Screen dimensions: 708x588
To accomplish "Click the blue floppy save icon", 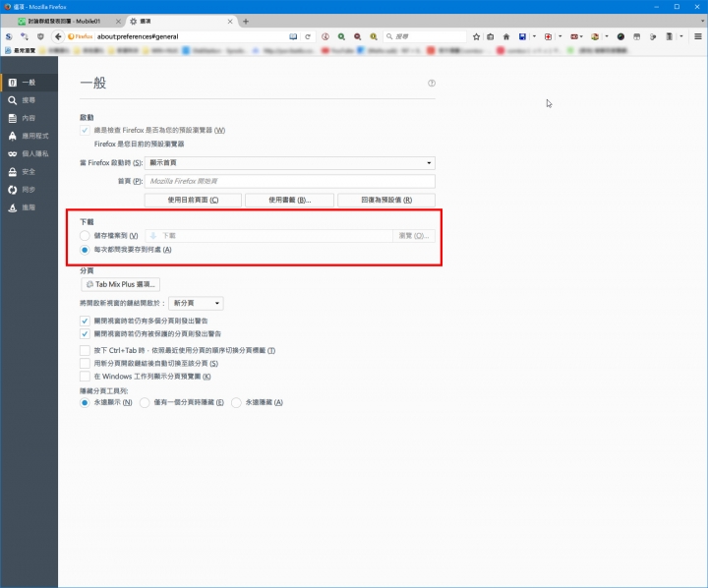I will [x=522, y=36].
